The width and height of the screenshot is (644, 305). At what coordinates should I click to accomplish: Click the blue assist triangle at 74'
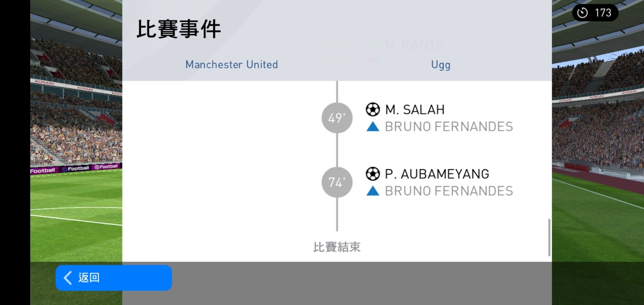(x=373, y=191)
